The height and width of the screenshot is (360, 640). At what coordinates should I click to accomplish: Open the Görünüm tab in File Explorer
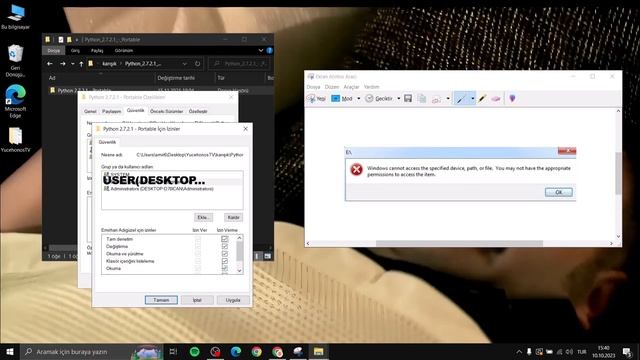124,51
